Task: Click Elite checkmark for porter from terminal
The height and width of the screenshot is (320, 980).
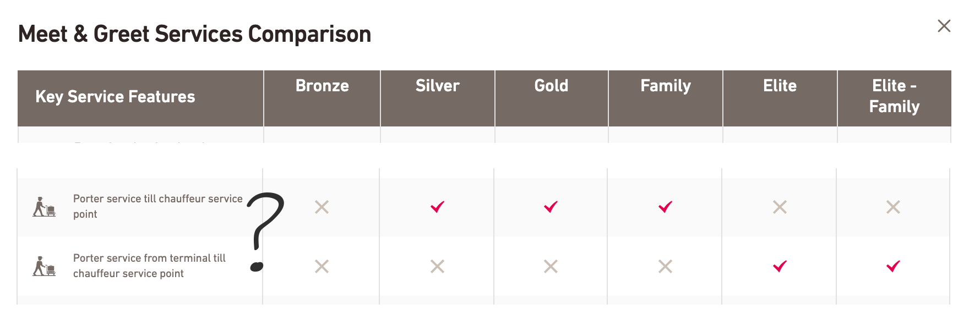Action: coord(780,266)
